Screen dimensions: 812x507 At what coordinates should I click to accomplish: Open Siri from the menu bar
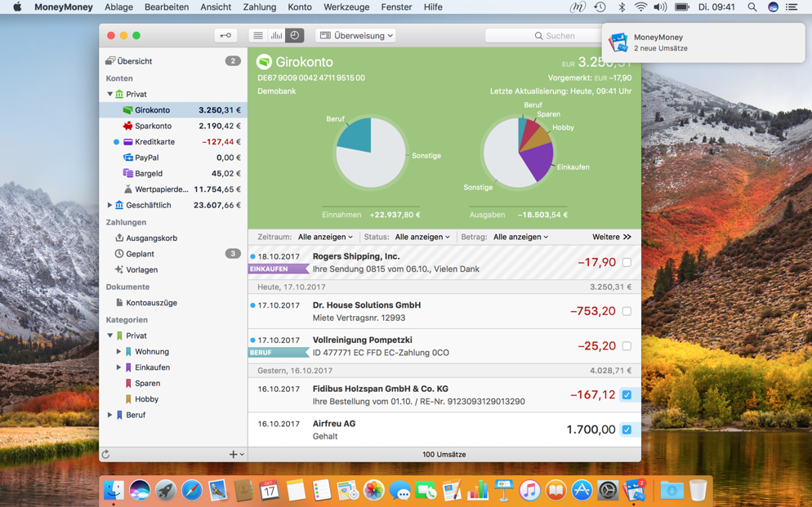tap(773, 7)
